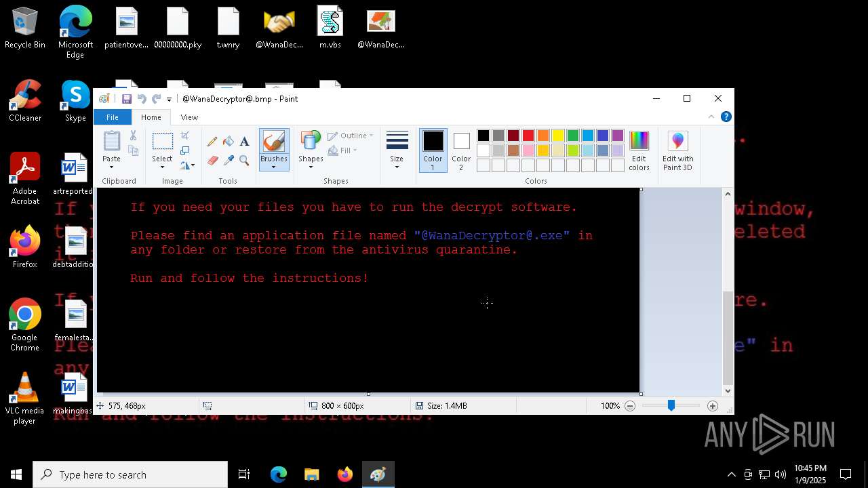Click in the taskbar search box
The height and width of the screenshot is (488, 868).
coord(130,474)
